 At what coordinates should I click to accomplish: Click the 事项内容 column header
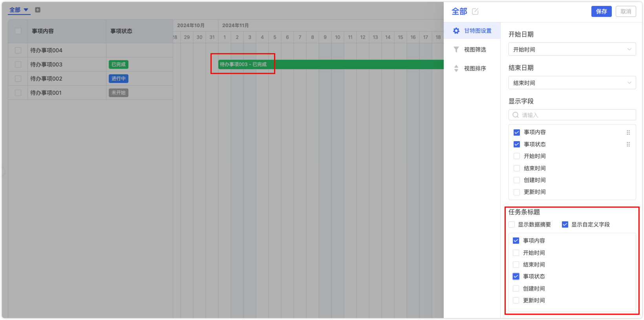click(x=67, y=31)
